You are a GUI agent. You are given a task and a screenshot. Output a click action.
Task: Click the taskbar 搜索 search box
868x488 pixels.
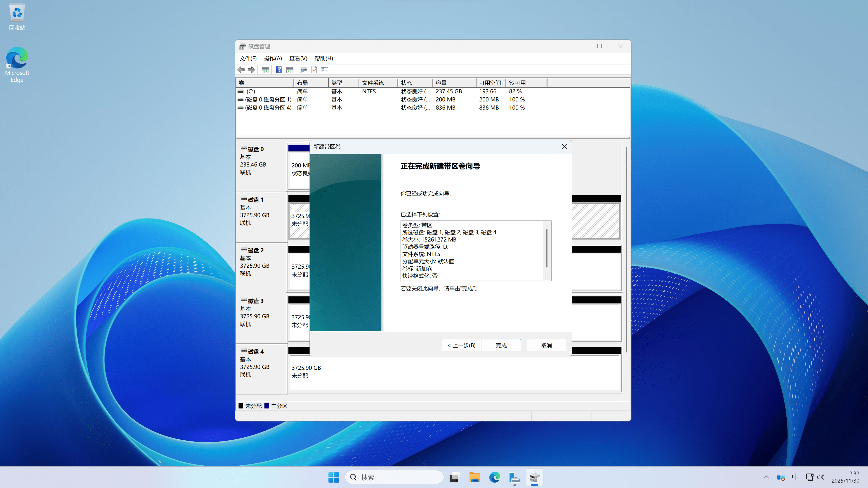(x=394, y=477)
